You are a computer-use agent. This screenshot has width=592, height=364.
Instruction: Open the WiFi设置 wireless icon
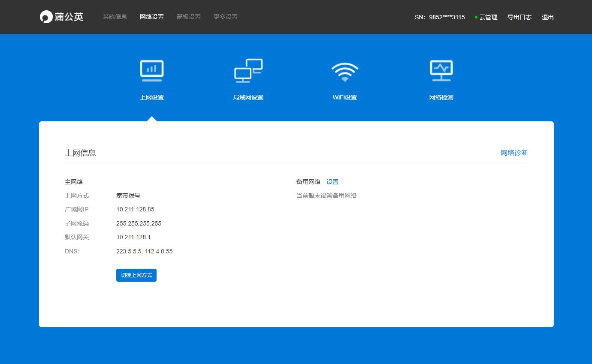344,70
